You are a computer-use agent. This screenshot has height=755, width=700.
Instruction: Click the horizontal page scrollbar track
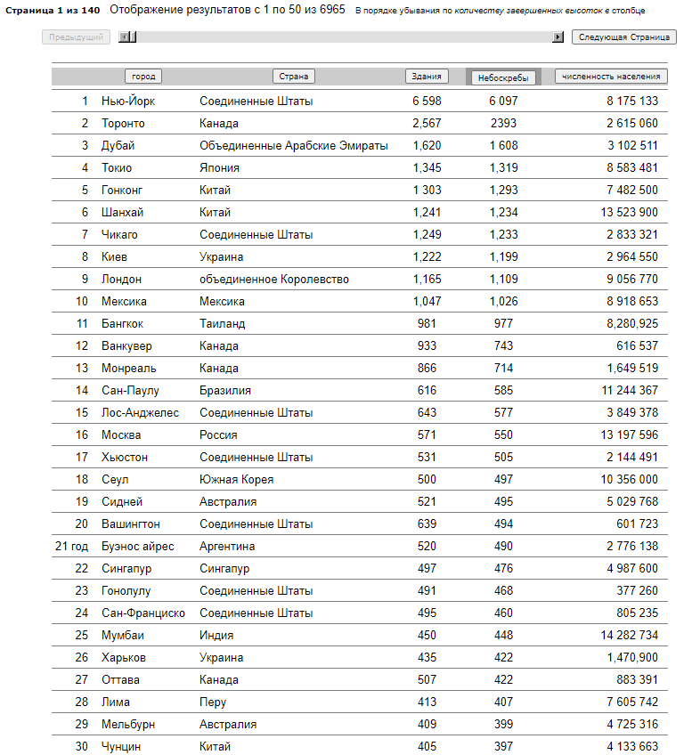coord(345,37)
